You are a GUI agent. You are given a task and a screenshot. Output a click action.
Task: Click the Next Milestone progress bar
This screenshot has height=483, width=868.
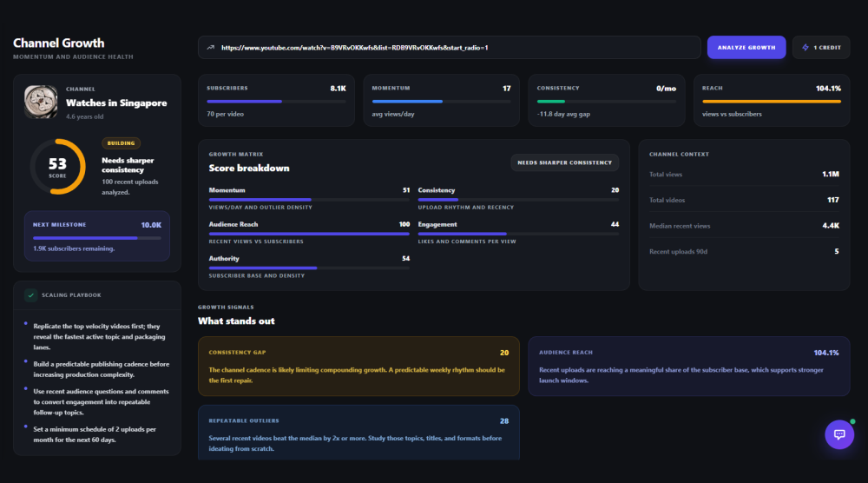tap(97, 238)
